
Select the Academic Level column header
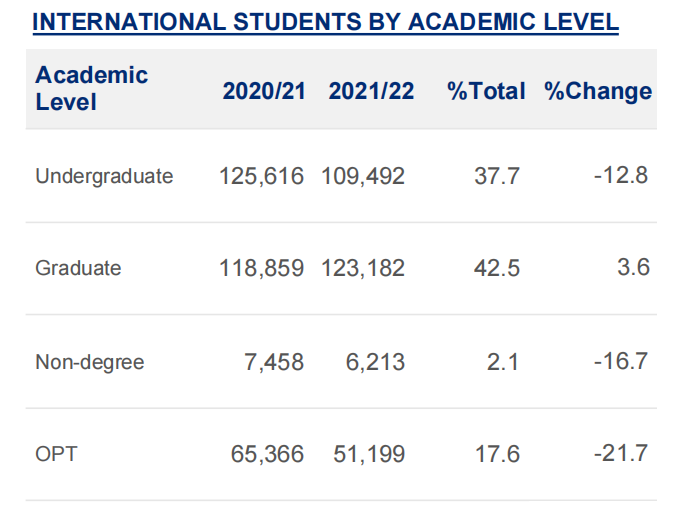pyautogui.click(x=91, y=89)
